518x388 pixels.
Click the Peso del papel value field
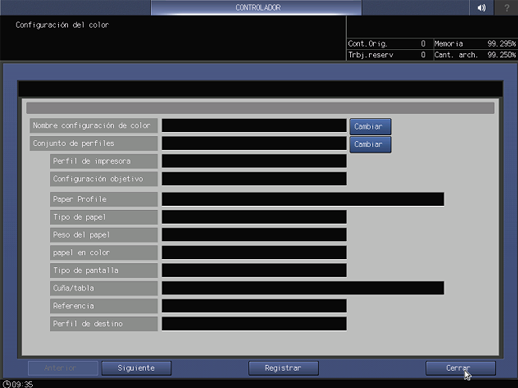point(254,235)
